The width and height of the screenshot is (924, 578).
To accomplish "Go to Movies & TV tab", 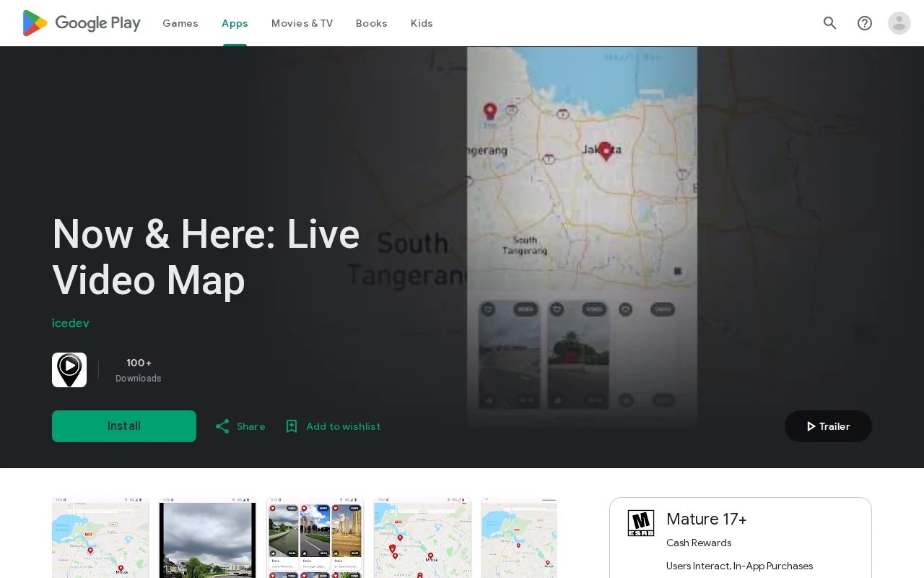I will coord(302,23).
